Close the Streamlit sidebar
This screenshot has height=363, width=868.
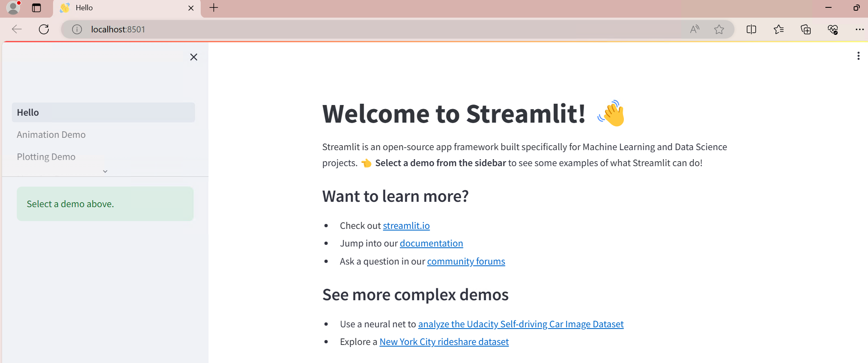coord(194,57)
